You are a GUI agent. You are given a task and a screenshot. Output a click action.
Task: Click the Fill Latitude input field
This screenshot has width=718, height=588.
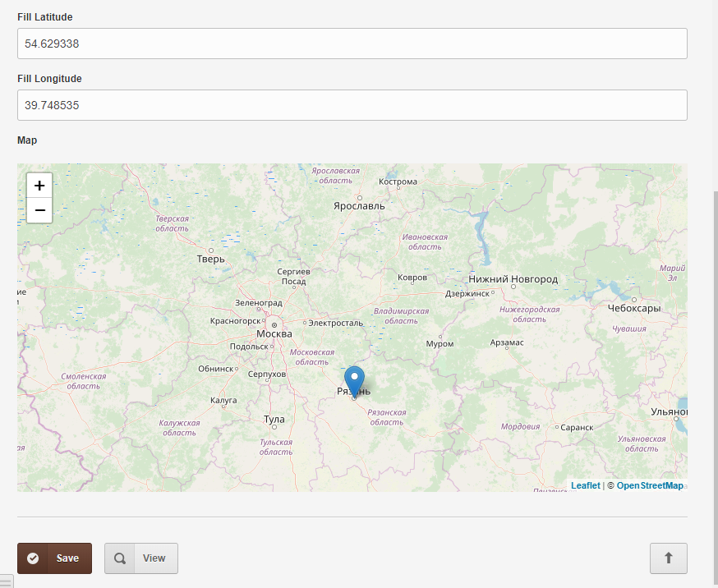[x=352, y=44]
